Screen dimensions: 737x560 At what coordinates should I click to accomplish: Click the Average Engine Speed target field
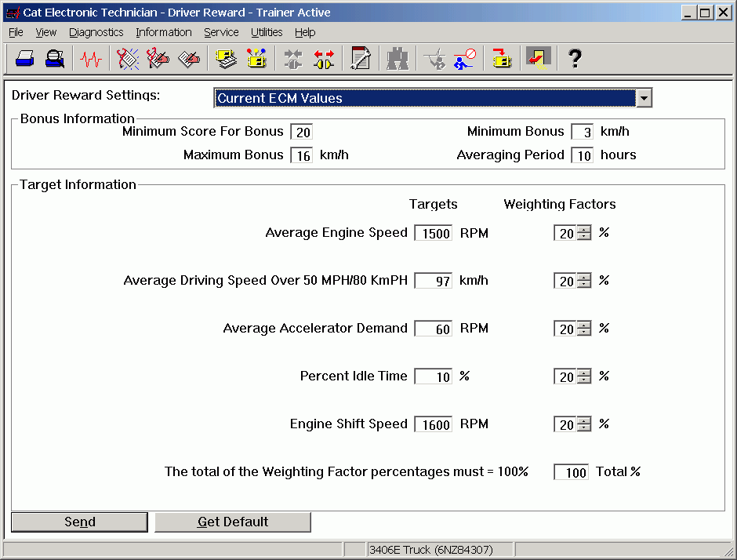tap(433, 234)
